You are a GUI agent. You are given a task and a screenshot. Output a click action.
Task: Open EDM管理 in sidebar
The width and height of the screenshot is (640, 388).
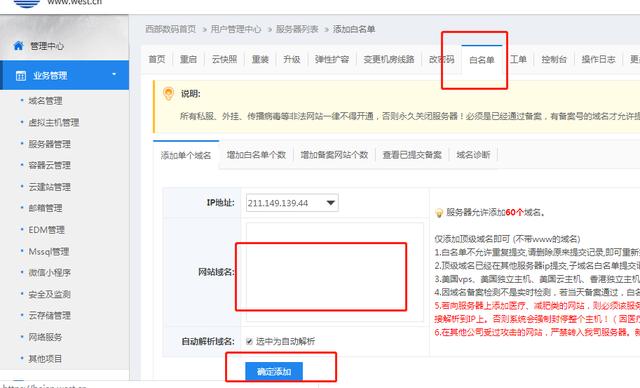point(46,230)
